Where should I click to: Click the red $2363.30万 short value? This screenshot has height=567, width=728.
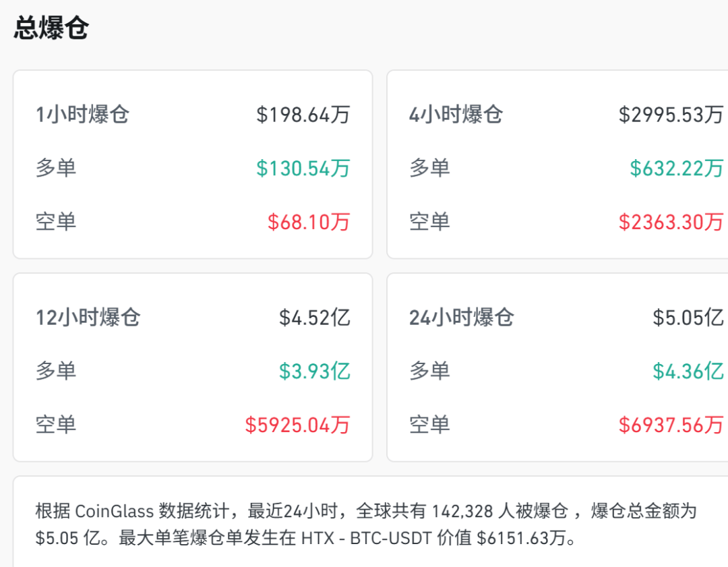point(671,222)
